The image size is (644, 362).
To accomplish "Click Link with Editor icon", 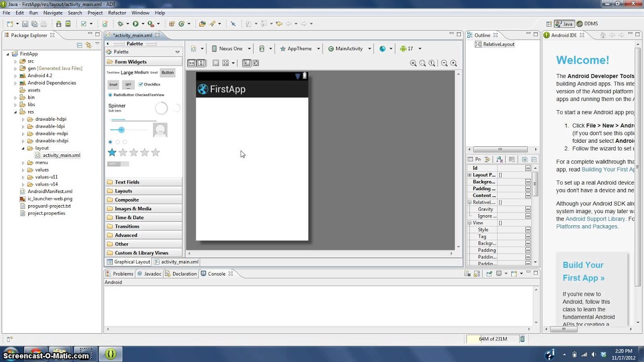I will pyautogui.click(x=89, y=45).
